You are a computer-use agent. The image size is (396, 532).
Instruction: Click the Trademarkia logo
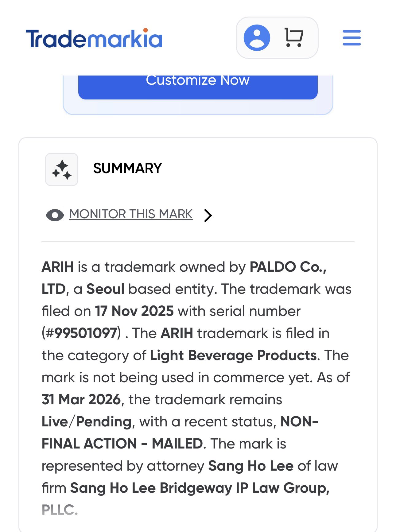tap(94, 39)
